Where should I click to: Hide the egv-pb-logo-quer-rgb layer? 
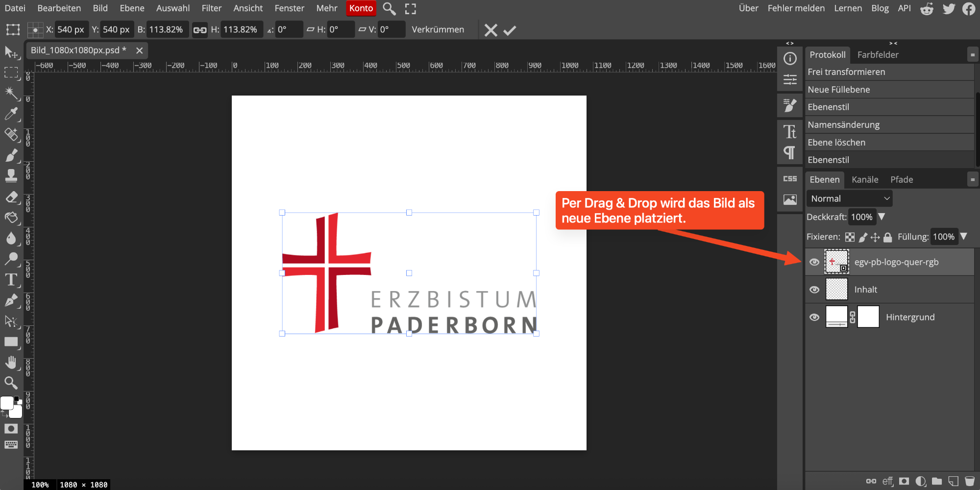[814, 262]
